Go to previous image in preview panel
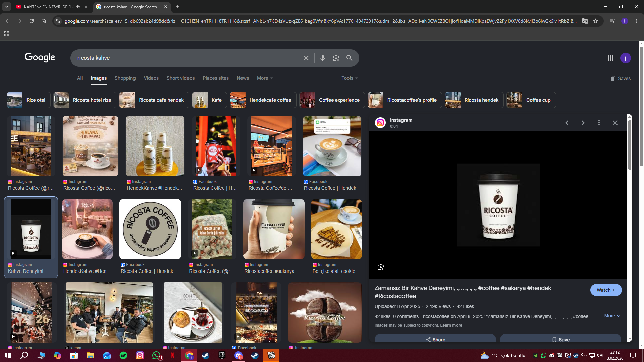Screen dimensions: 644x362 (567, 123)
